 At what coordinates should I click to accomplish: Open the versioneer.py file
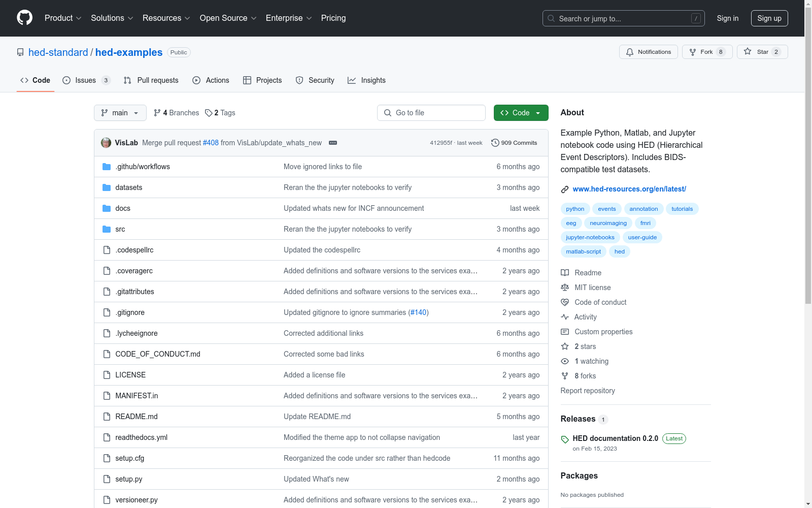coord(137,500)
